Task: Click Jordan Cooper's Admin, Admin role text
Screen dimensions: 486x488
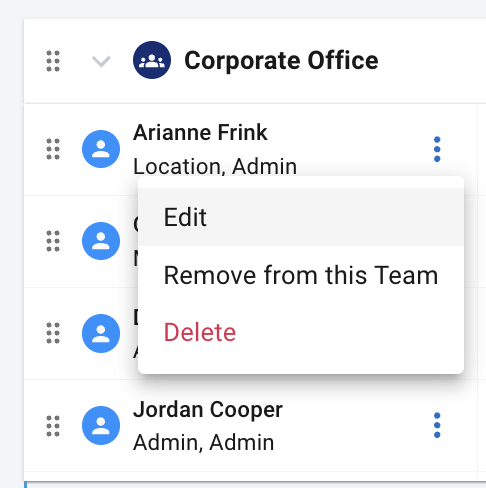Action: [204, 442]
